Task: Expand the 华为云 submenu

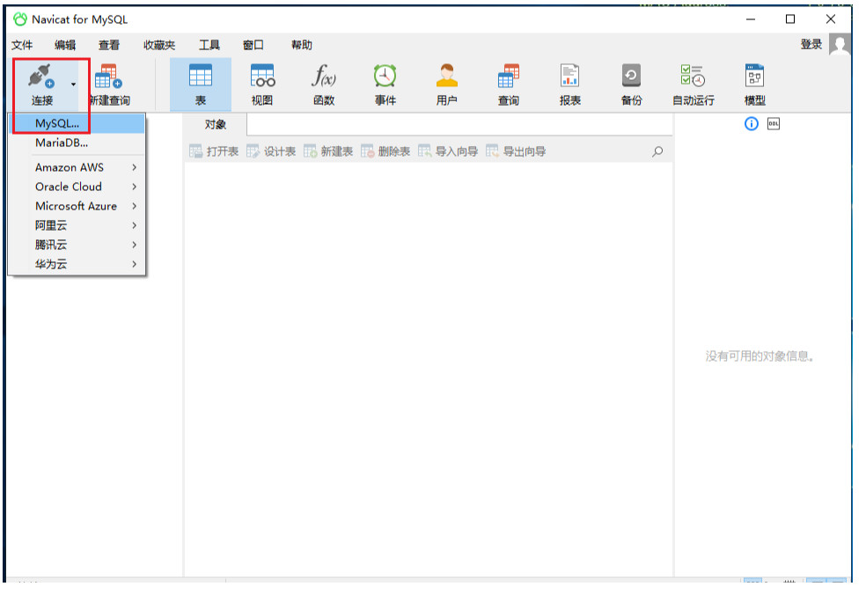Action: click(x=78, y=264)
